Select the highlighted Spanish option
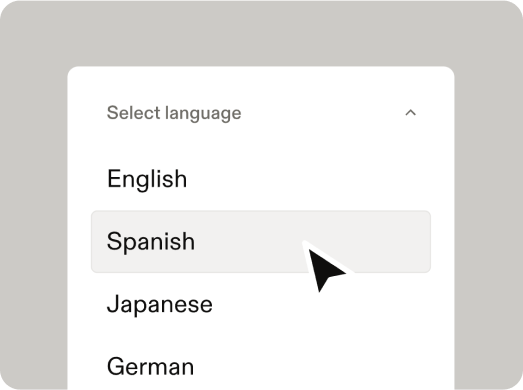The image size is (523, 390). point(261,242)
